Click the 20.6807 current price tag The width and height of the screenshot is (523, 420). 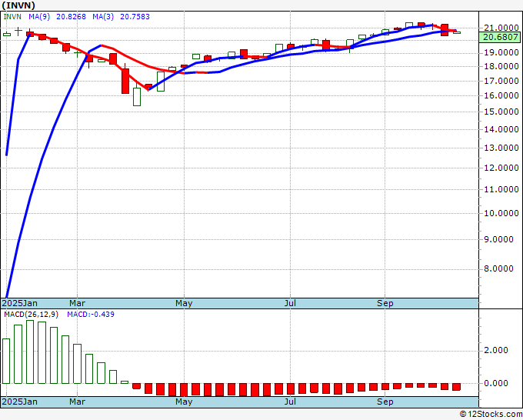[x=501, y=37]
